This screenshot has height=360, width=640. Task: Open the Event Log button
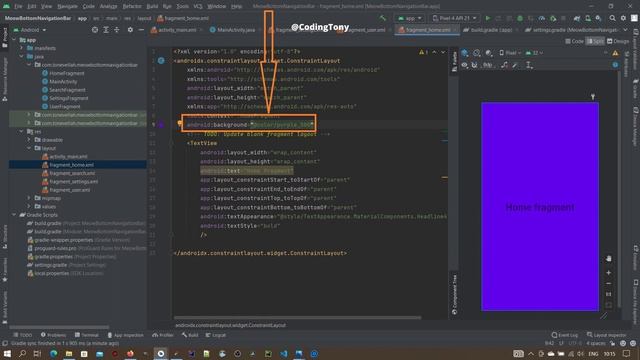coord(564,335)
